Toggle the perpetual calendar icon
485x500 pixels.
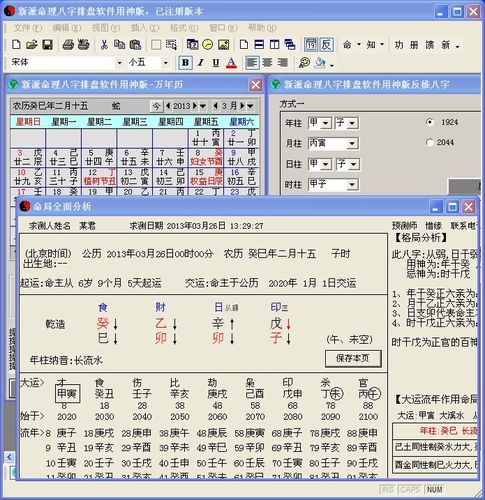click(311, 44)
